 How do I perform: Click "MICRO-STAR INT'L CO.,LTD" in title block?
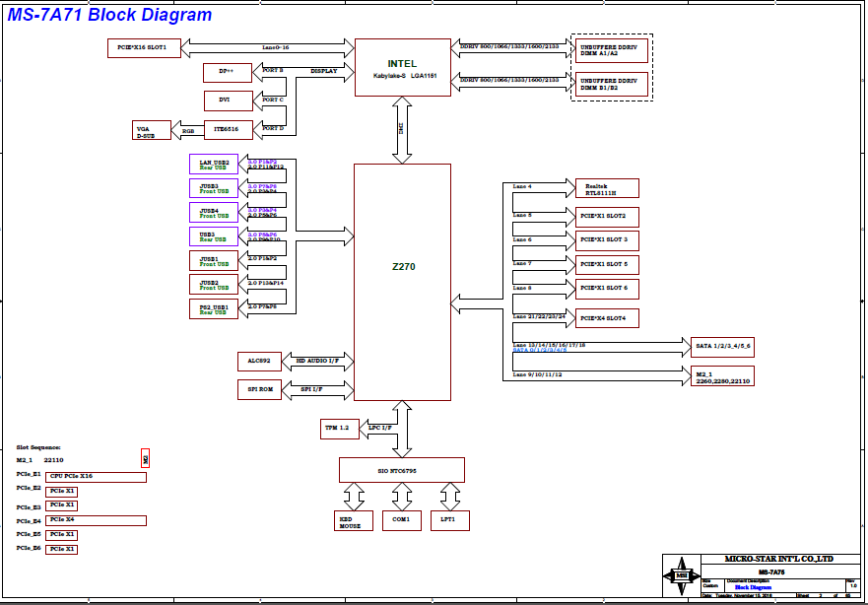pos(779,559)
